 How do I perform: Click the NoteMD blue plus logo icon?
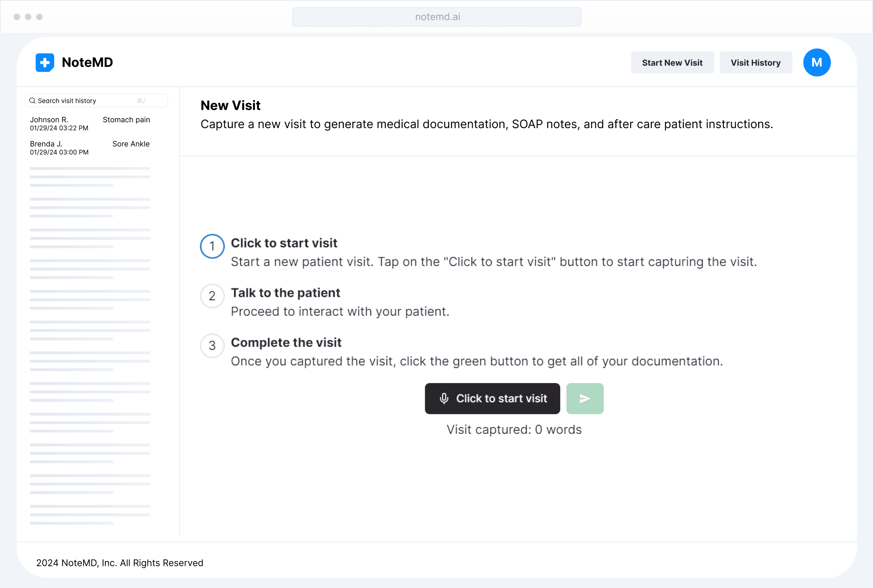coord(45,63)
